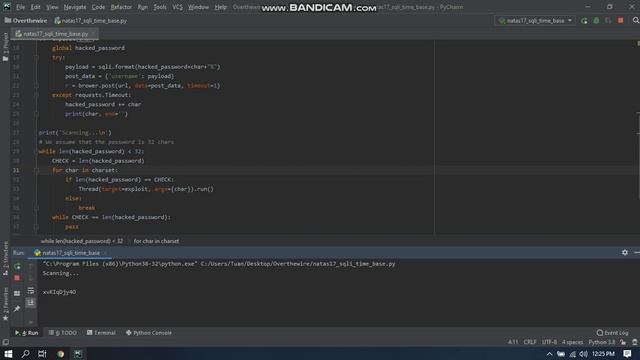
Task: Open Run panel settings gear
Action: coord(624,253)
